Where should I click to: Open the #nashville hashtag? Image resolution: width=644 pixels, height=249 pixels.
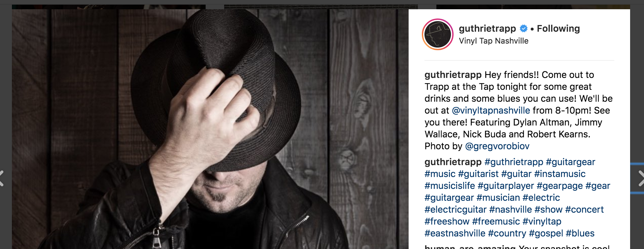coord(510,209)
